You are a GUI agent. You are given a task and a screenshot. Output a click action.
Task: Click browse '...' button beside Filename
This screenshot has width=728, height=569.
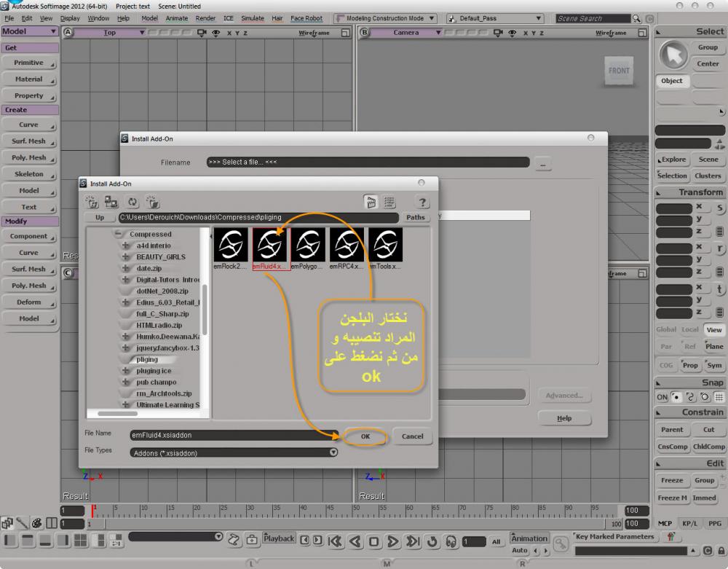point(543,164)
